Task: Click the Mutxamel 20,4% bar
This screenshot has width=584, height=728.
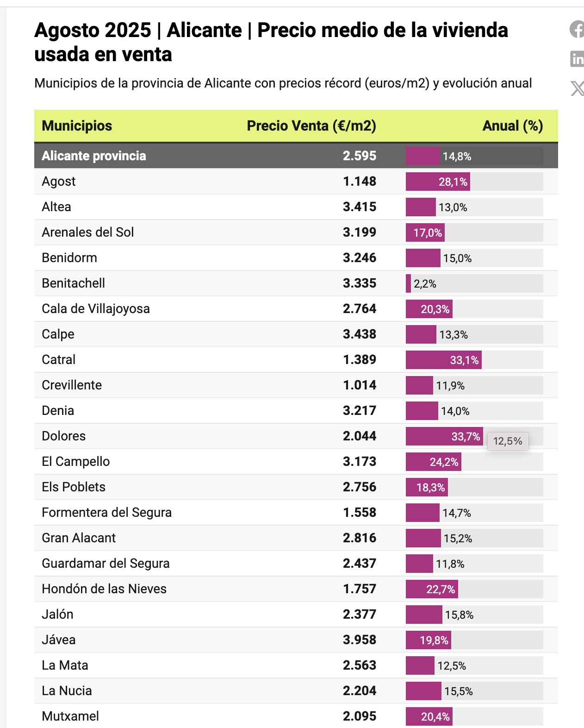Action: (429, 716)
